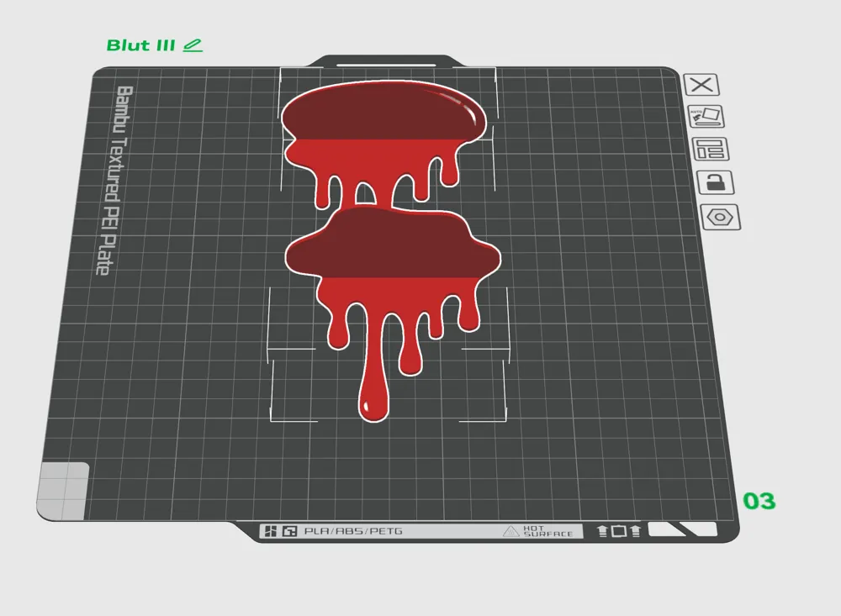Select the upper blood splatter model
841x616 pixels.
pos(383,140)
